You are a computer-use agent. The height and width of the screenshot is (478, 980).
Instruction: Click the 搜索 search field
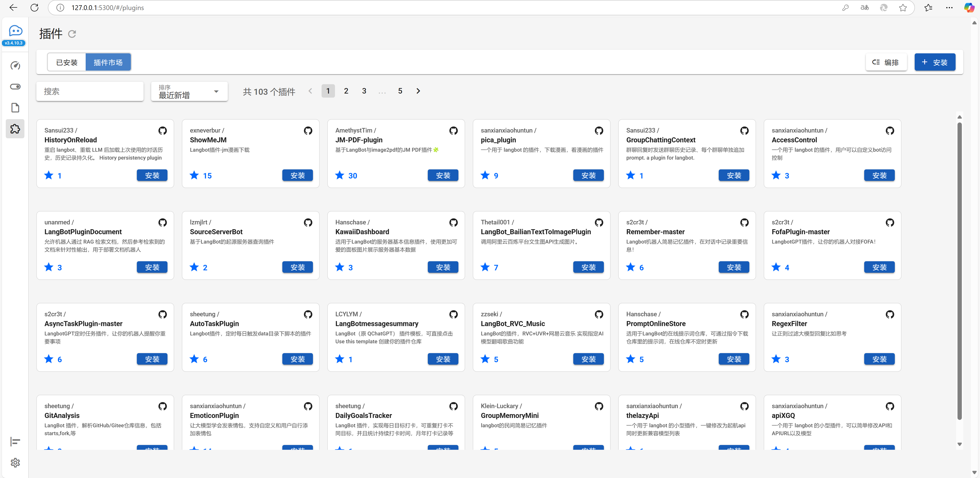[90, 92]
